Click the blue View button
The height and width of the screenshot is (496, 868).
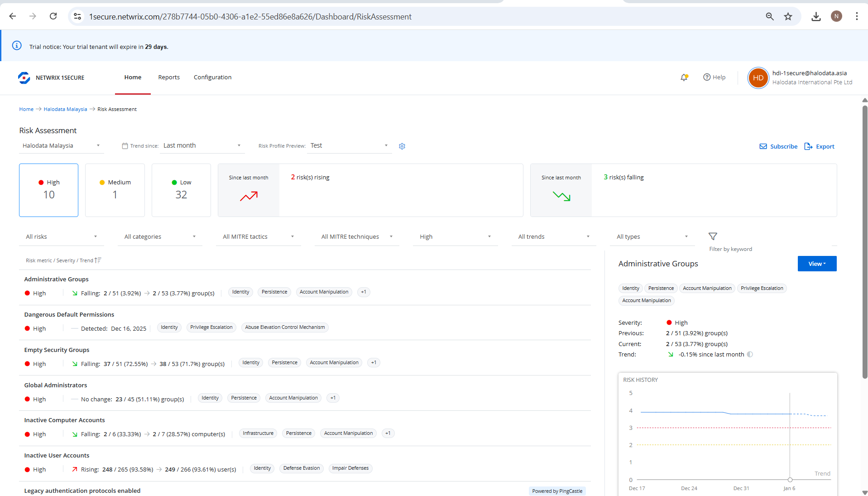tap(817, 264)
